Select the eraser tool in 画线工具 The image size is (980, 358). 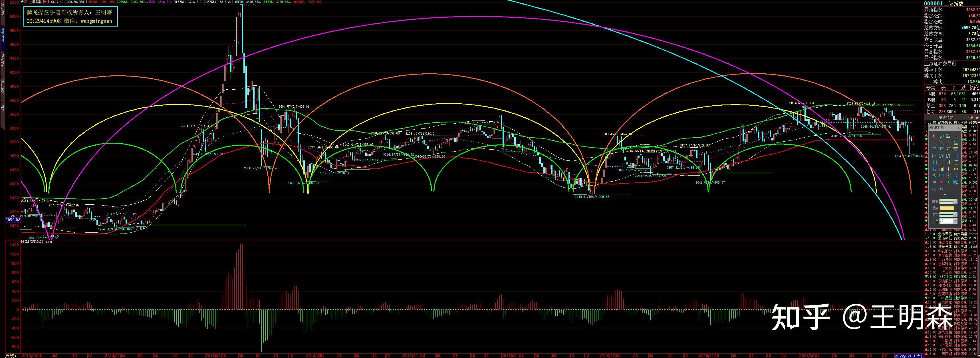(x=934, y=189)
